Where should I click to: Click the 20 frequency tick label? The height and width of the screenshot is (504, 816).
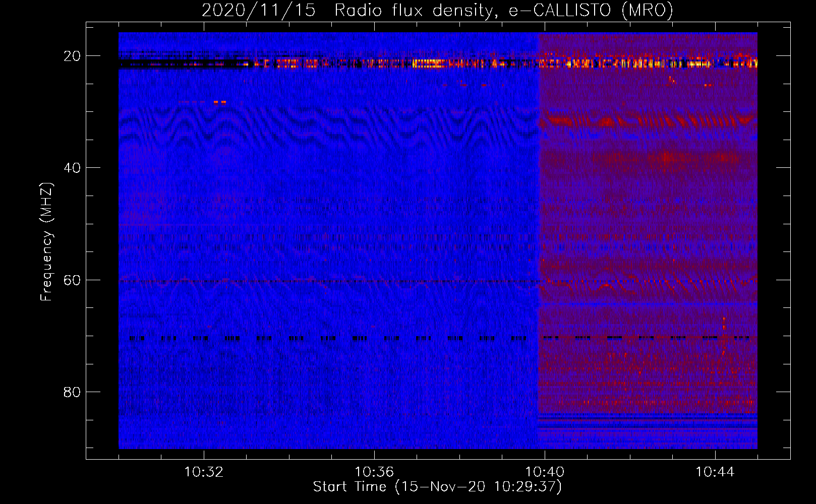point(72,56)
